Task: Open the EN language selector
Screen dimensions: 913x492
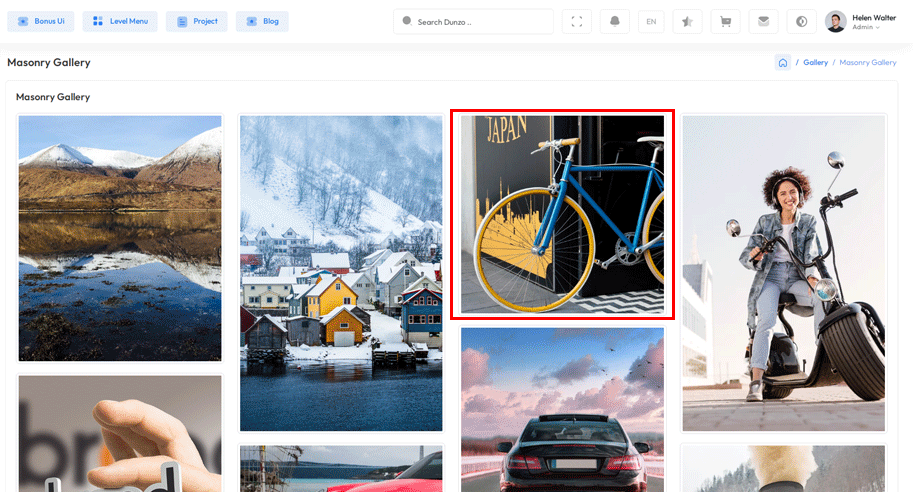Action: (651, 21)
